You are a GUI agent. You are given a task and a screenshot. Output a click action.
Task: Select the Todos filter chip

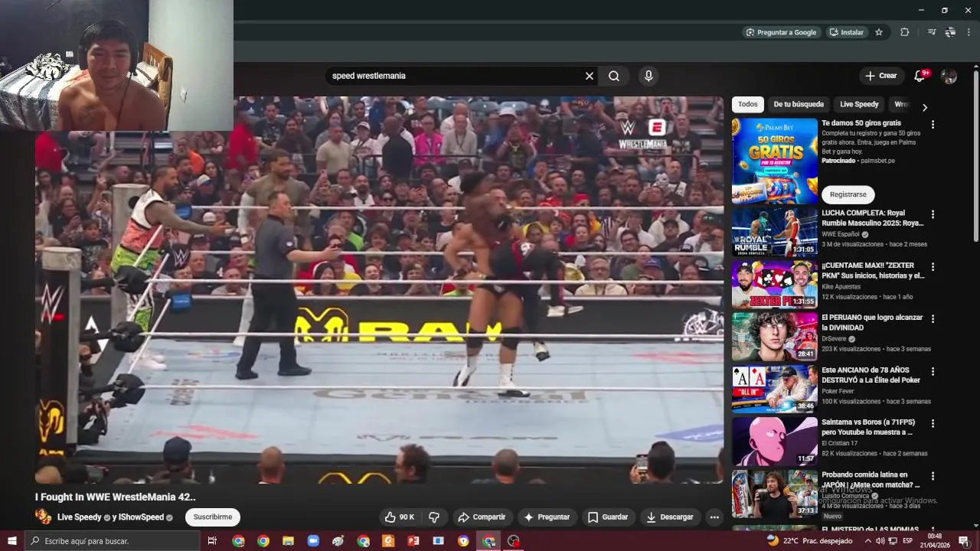click(x=748, y=105)
